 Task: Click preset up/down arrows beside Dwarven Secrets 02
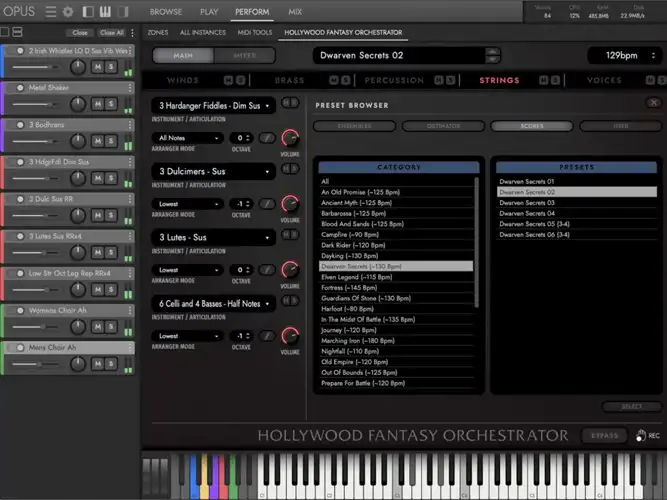(493, 55)
